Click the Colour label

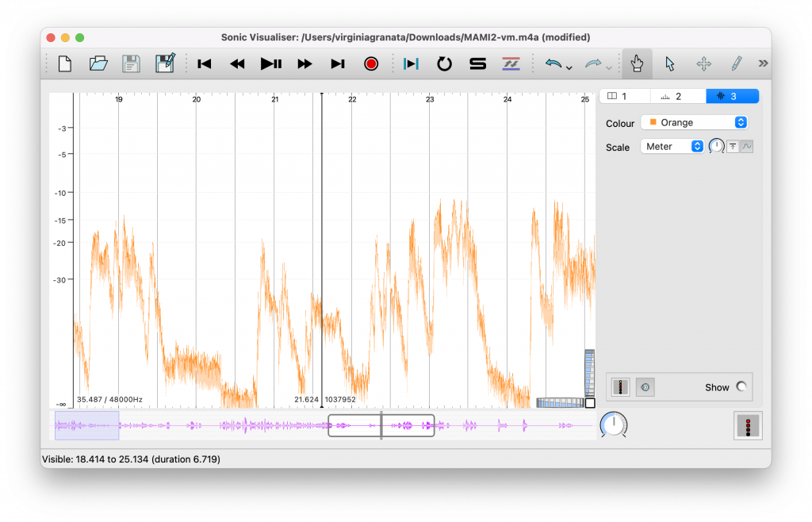pyautogui.click(x=620, y=123)
